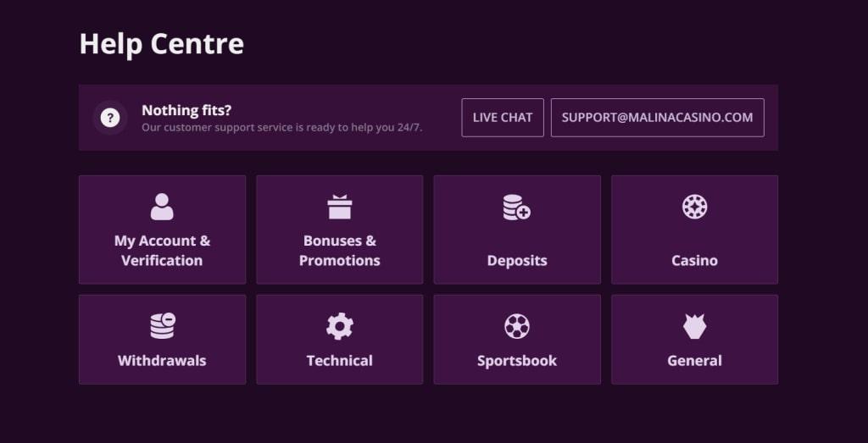
Task: Click the 'Nothing fits?' text
Action: (x=186, y=110)
